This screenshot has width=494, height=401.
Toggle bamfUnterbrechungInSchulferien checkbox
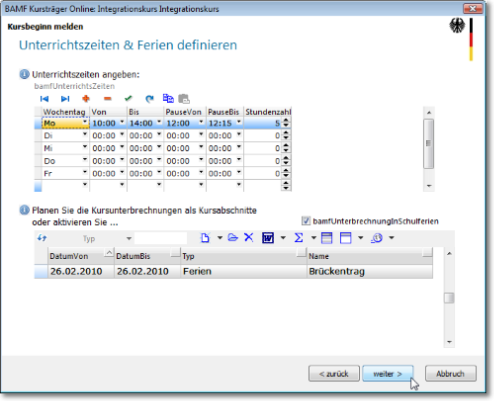coord(306,221)
